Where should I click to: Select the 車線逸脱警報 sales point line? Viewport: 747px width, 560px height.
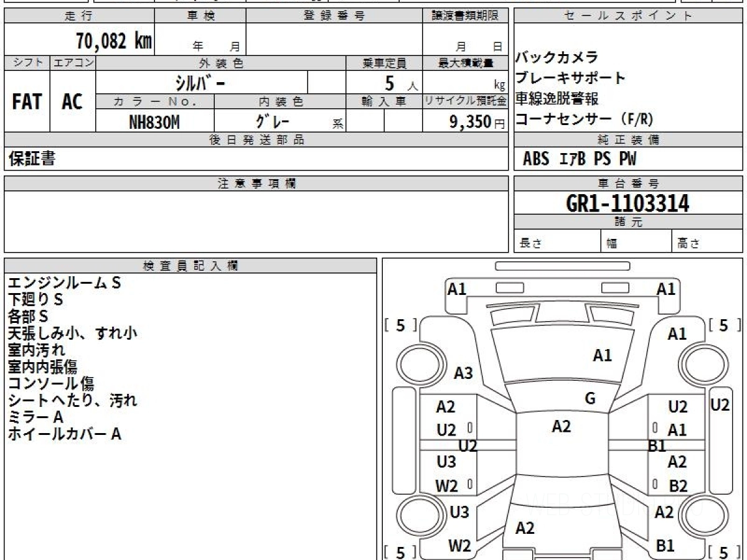point(557,99)
